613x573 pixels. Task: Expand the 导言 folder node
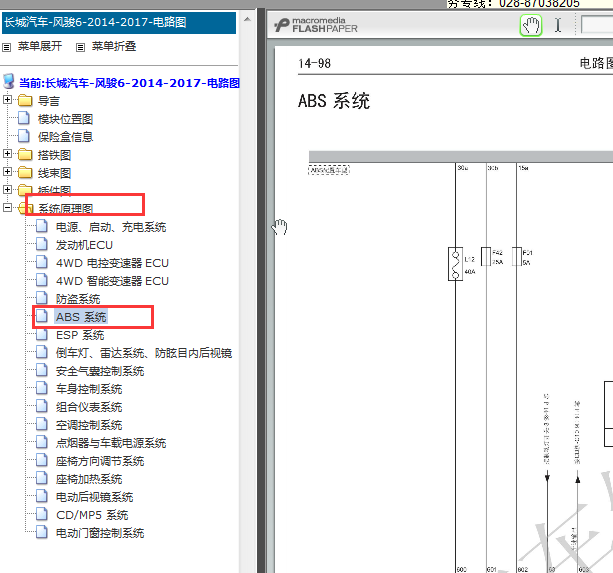click(x=7, y=100)
